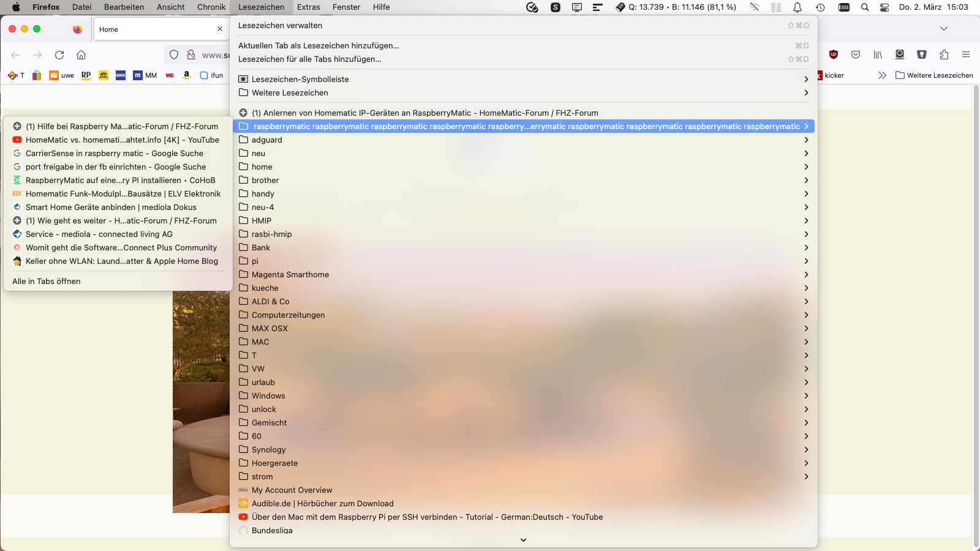Select 'Lesezeichen verwalten' menu entry

(x=524, y=25)
